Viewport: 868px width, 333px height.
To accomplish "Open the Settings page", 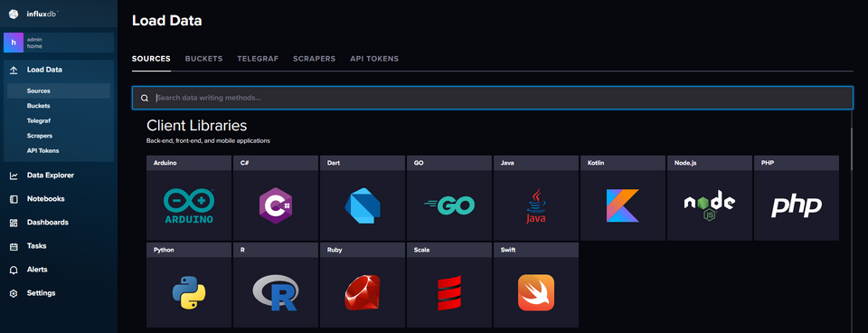I will coord(41,293).
